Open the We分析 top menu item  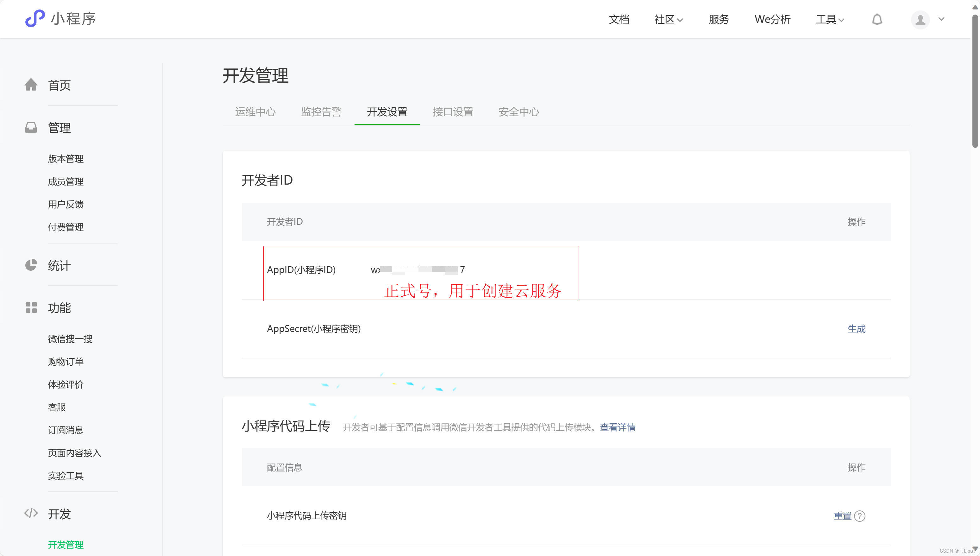click(x=772, y=19)
